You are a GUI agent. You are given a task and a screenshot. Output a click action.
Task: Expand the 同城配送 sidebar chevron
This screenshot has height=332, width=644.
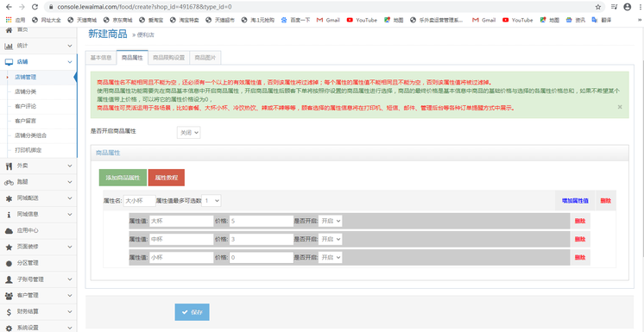pos(70,198)
